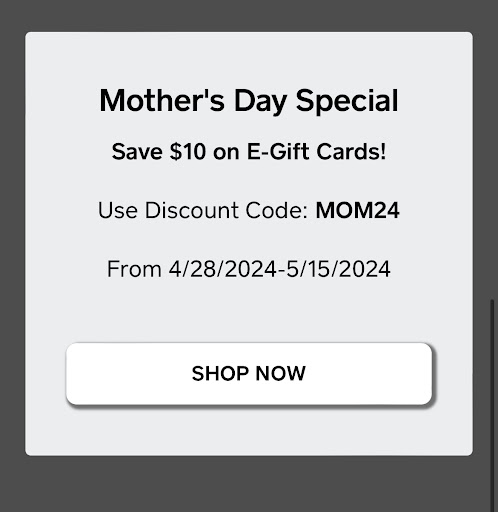
Task: Click the '$10' amount in the subtitle
Action: 188,152
